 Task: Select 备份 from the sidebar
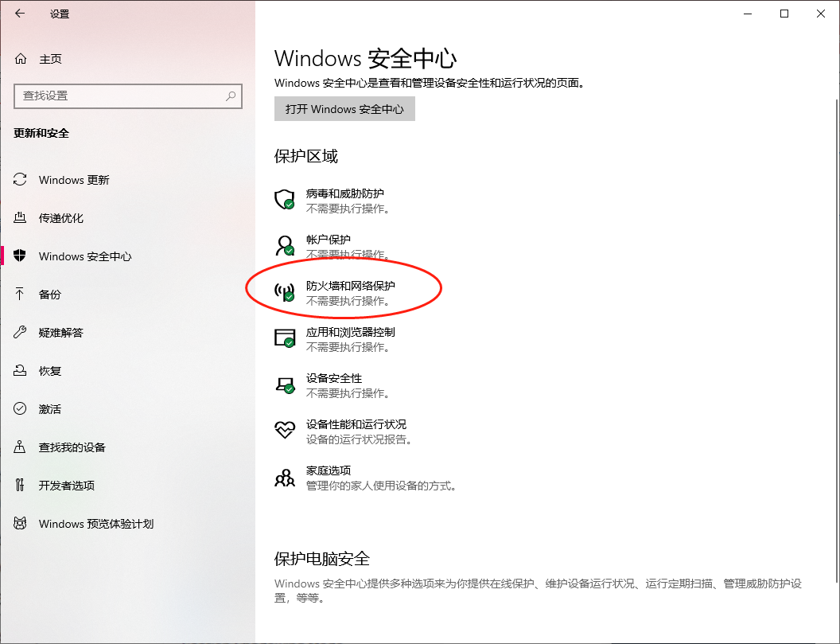point(50,295)
